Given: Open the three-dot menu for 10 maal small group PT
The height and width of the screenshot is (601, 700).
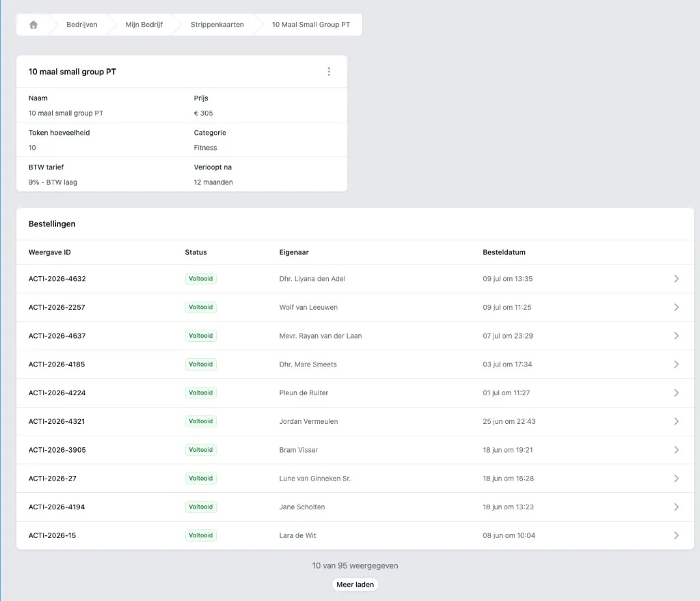Looking at the screenshot, I should (x=329, y=71).
